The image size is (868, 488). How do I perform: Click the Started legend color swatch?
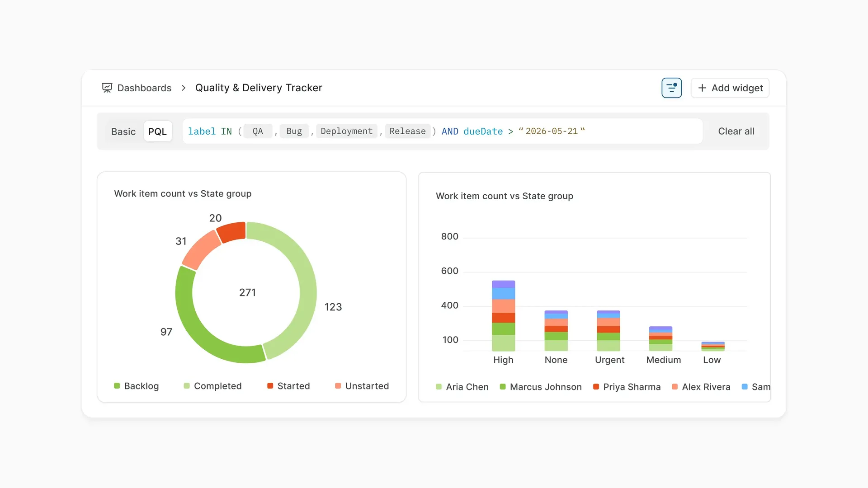(270, 386)
